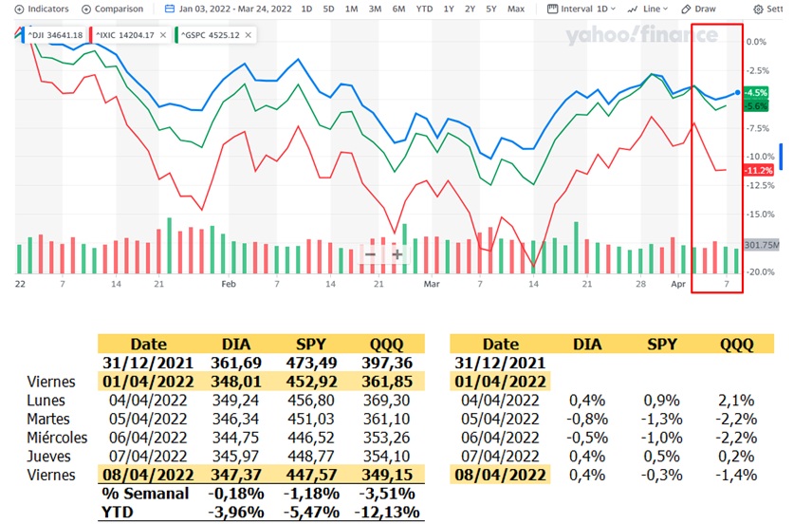Click date 07/04/2022 in right table
Image resolution: width=812 pixels, height=524 pixels.
[x=500, y=456]
